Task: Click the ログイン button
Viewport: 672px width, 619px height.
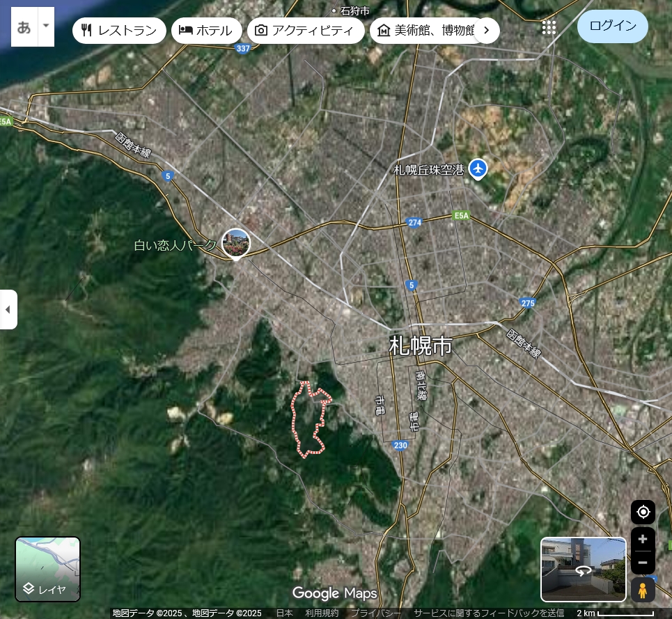Action: (612, 26)
